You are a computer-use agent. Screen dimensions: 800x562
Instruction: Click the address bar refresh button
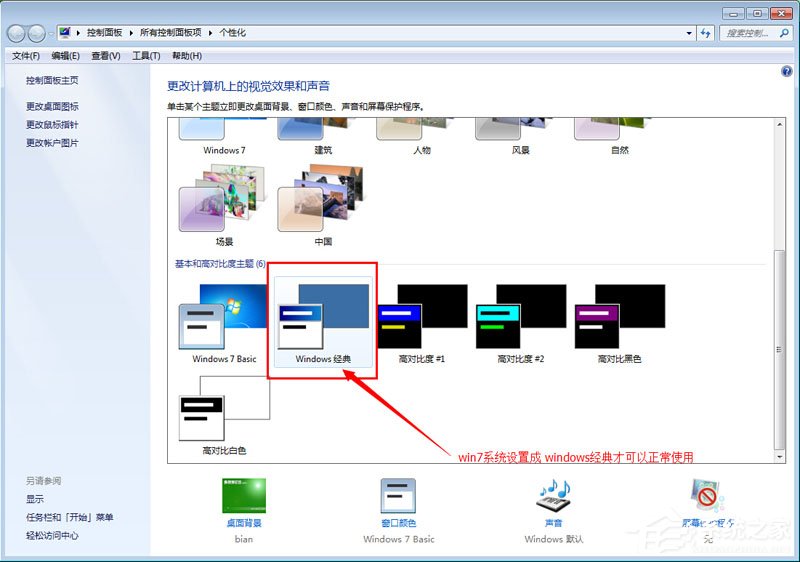pyautogui.click(x=706, y=33)
